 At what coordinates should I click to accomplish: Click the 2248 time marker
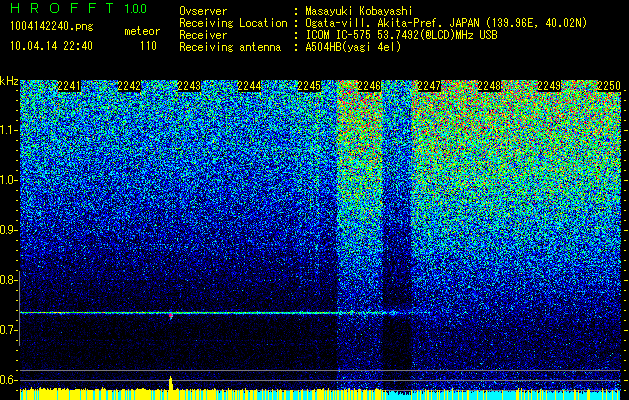tap(489, 86)
